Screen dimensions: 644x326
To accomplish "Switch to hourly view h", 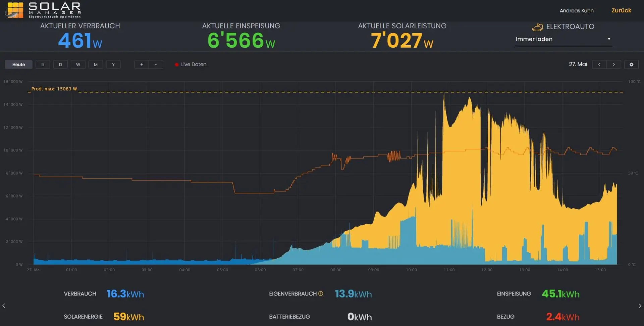I will click(43, 64).
